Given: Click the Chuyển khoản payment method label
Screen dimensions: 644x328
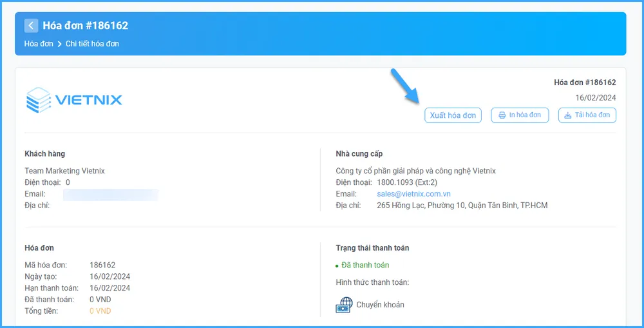Looking at the screenshot, I should [x=380, y=305].
